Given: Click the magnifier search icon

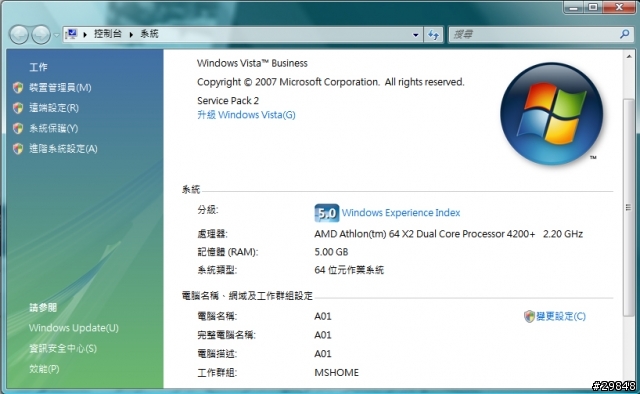Looking at the screenshot, I should coord(624,34).
